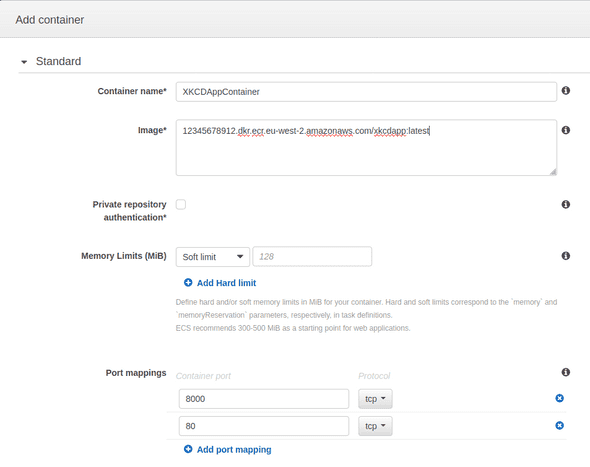Open the Soft limit dropdown
The image size is (590, 467).
point(213,257)
